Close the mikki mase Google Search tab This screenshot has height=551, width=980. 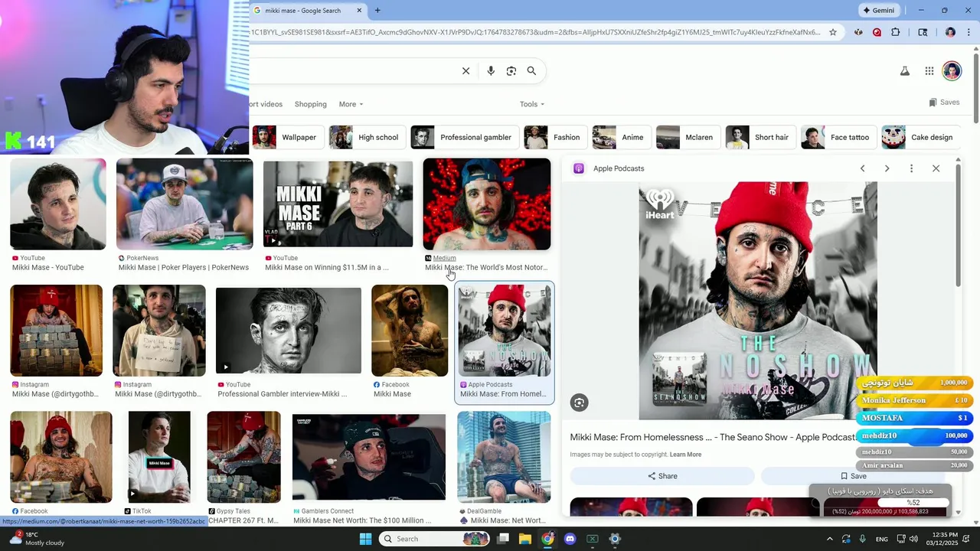[x=358, y=11]
